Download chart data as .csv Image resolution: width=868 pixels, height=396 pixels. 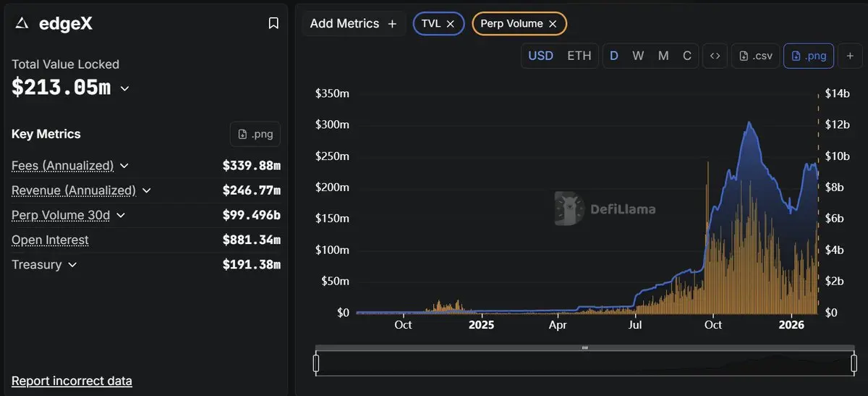(x=754, y=56)
